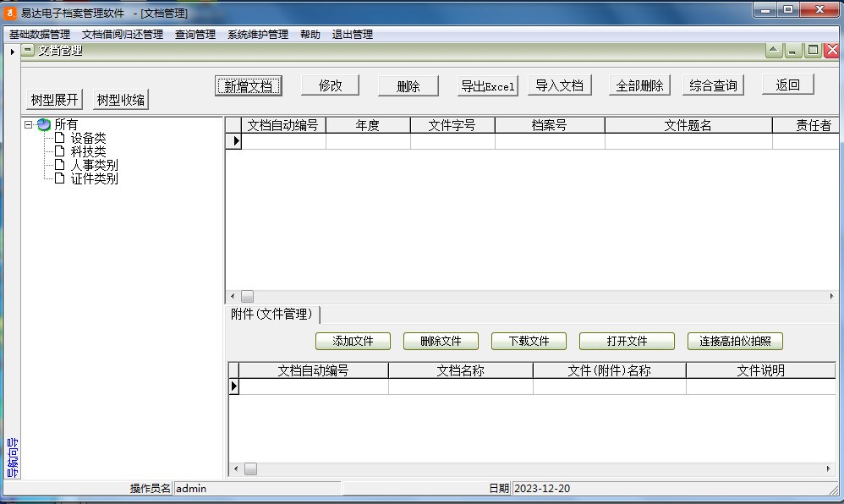The image size is (844, 504).
Task: Click the small minus icon beside 文档管理 title
Action: [28, 51]
